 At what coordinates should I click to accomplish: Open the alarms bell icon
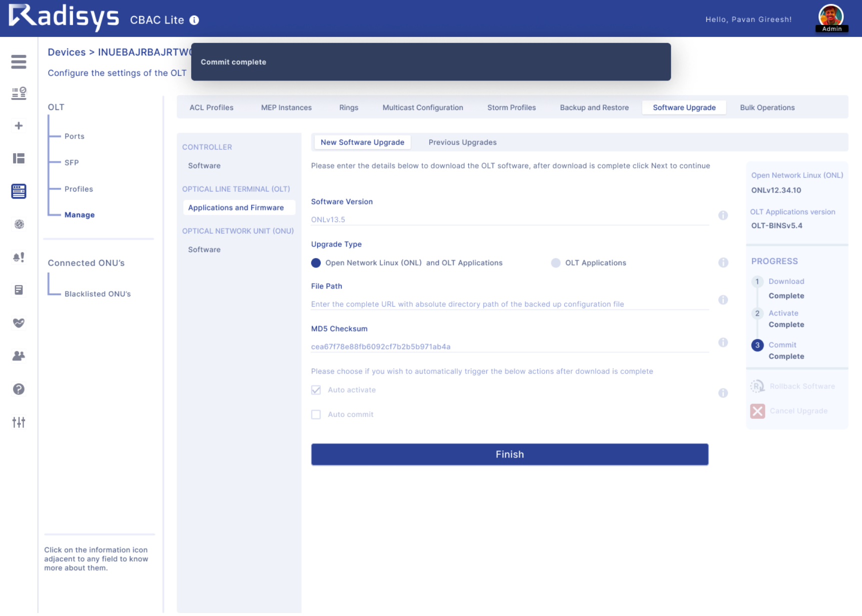pyautogui.click(x=19, y=257)
